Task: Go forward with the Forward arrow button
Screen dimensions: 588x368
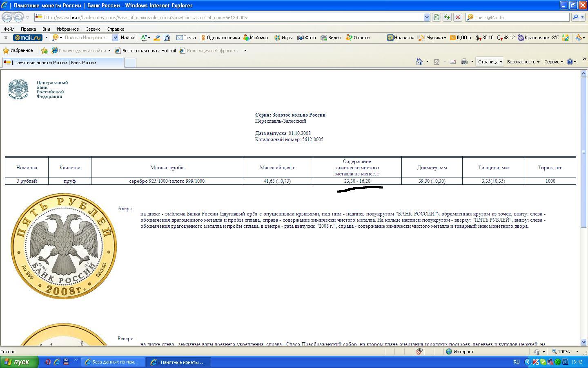Action: (18, 17)
